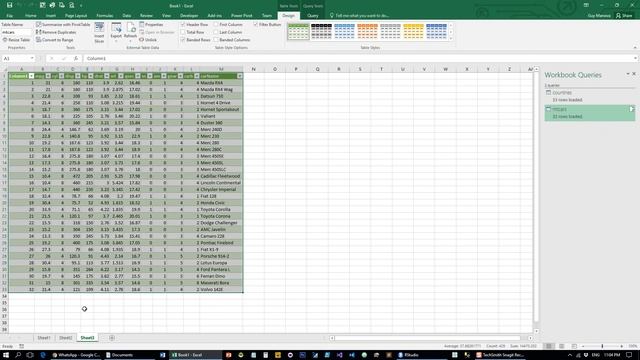Toggle Filter Button checkbox
Viewport: 640px width, 360px height.
256,24
